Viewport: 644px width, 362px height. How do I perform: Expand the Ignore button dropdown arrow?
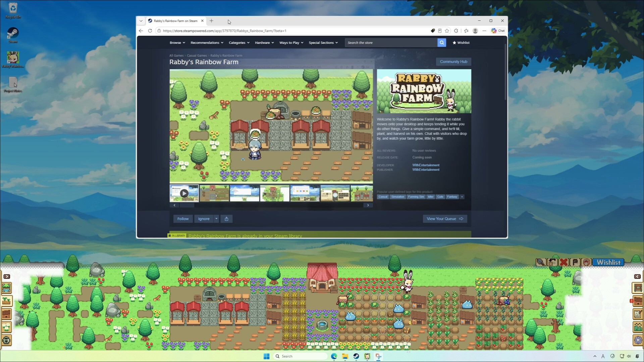coord(216,219)
